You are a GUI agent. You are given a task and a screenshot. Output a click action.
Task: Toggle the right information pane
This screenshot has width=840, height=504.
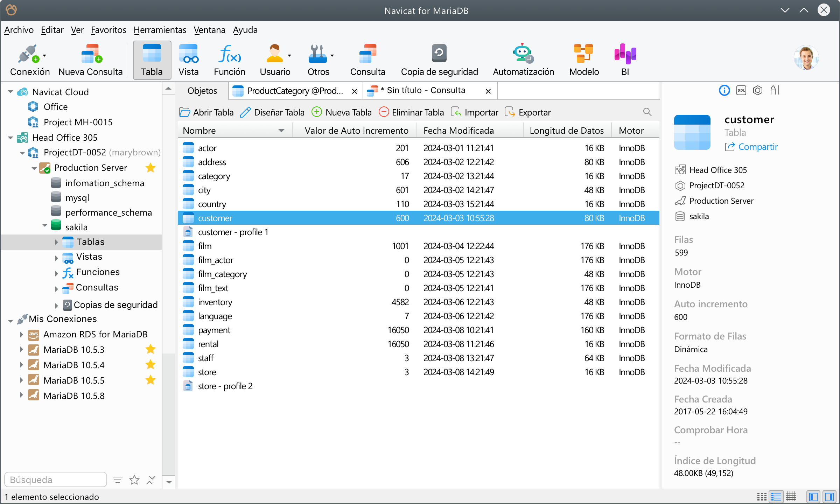click(x=829, y=497)
